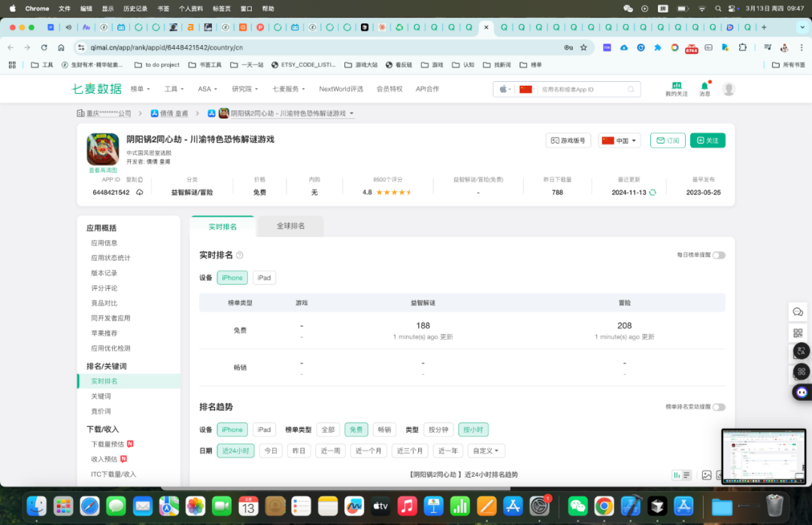Click the image export icon above trend graph
Viewport: 812px width, 525px height.
(x=706, y=475)
